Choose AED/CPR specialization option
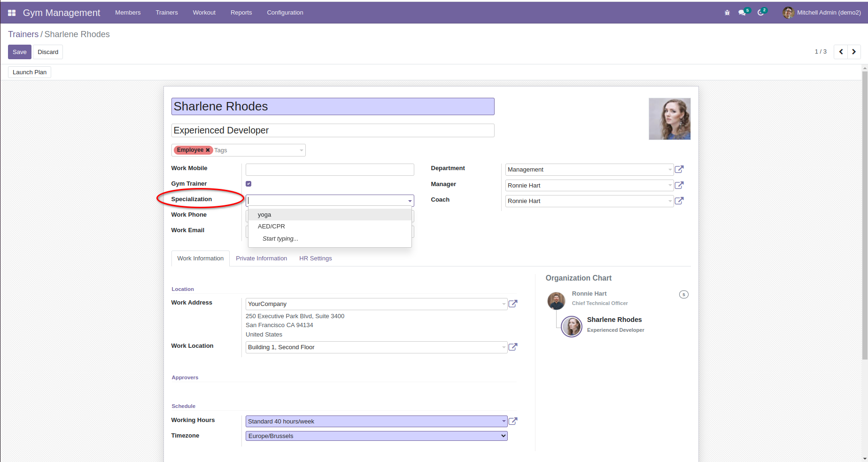This screenshot has height=462, width=868. point(271,227)
